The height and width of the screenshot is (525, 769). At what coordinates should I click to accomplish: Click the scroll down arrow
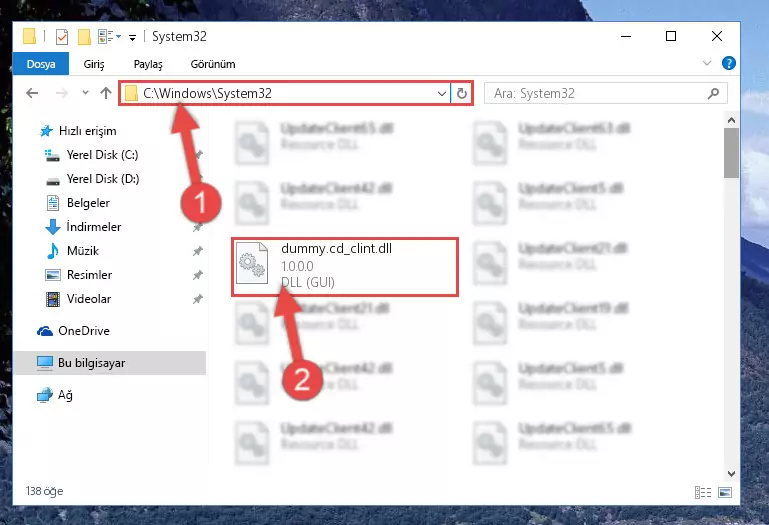point(731,474)
